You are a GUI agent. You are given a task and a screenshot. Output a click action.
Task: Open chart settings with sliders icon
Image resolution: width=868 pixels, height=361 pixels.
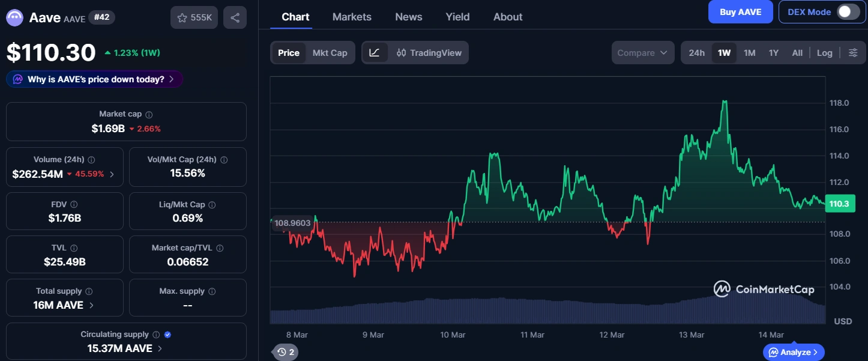pyautogui.click(x=853, y=52)
